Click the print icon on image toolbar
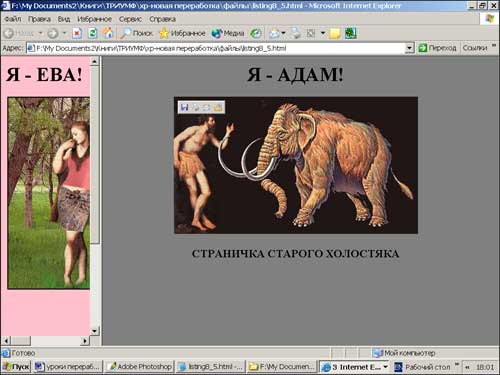 [195, 107]
